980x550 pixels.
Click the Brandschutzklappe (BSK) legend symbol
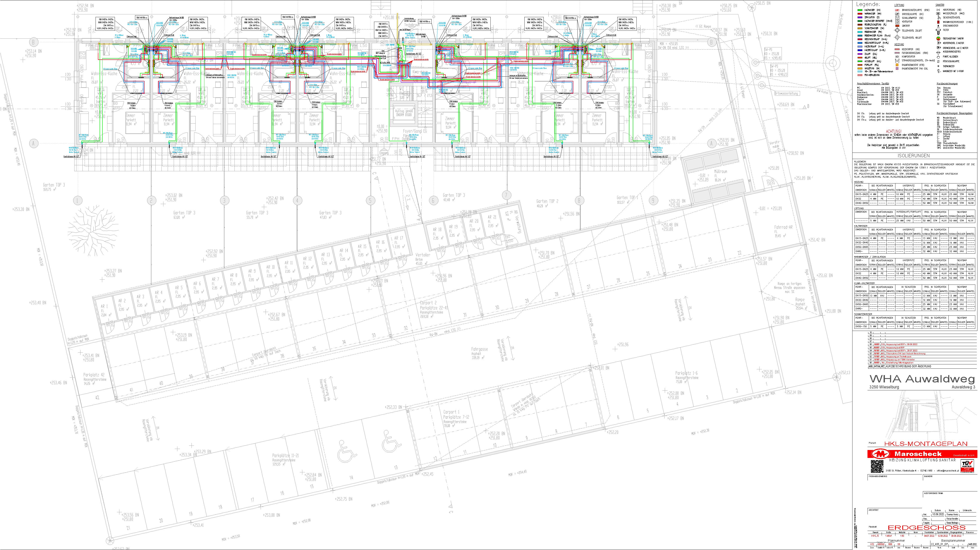897,10
